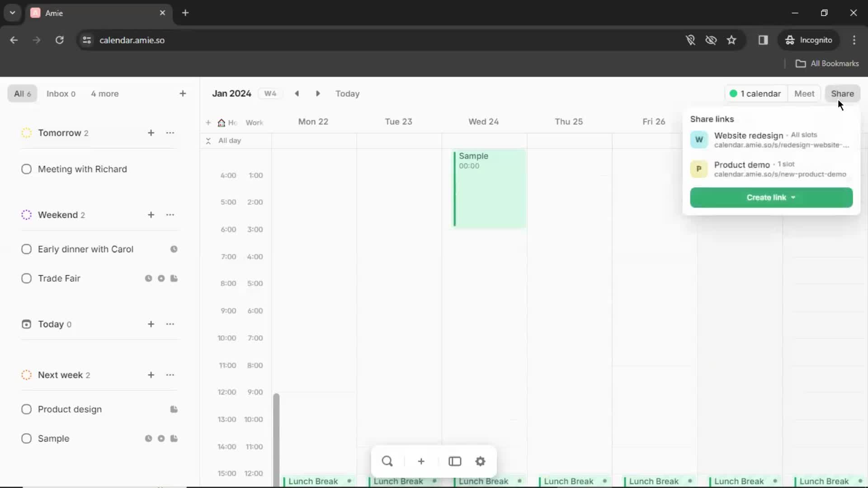This screenshot has width=868, height=488.
Task: Click the Create link button
Action: 771,197
